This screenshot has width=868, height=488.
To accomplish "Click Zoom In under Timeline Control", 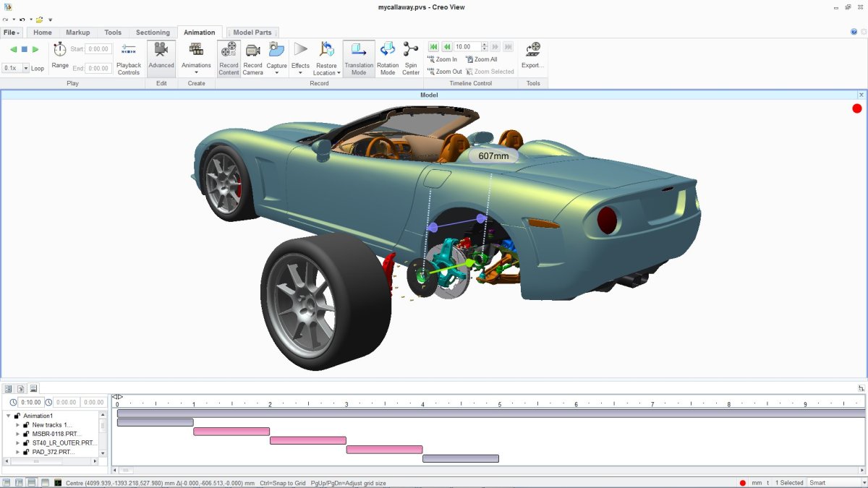I will pos(442,59).
